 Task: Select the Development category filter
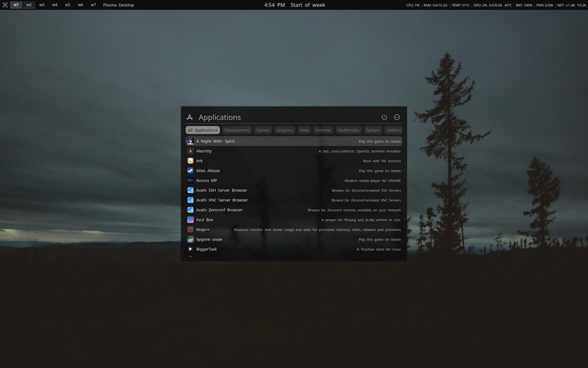[x=237, y=130]
